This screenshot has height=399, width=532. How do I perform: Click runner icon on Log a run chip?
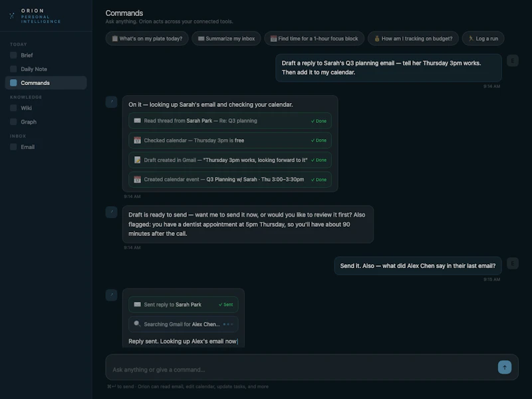(471, 39)
